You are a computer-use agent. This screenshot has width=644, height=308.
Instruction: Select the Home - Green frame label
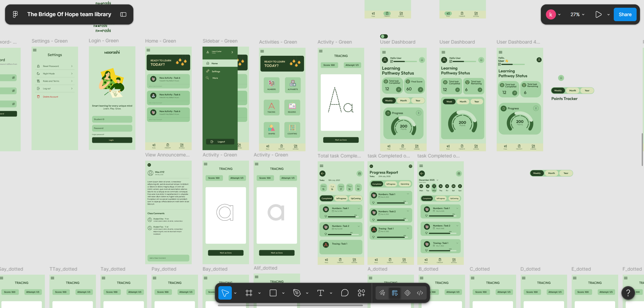click(161, 41)
